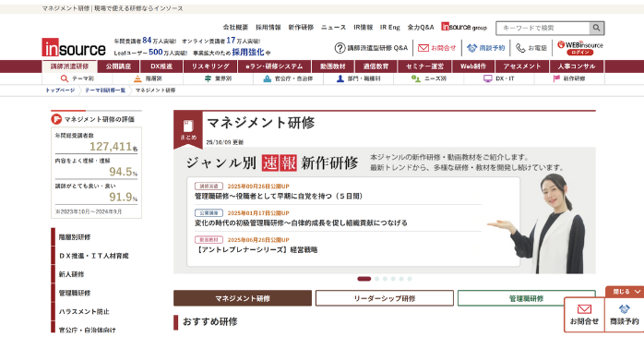Open WEBinsource login icon
Image resolution: width=644 pixels, height=337 pixels.
pyautogui.click(x=580, y=48)
